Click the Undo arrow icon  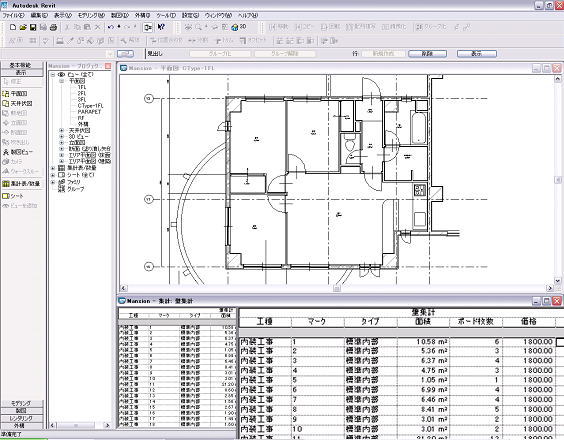tap(111, 27)
